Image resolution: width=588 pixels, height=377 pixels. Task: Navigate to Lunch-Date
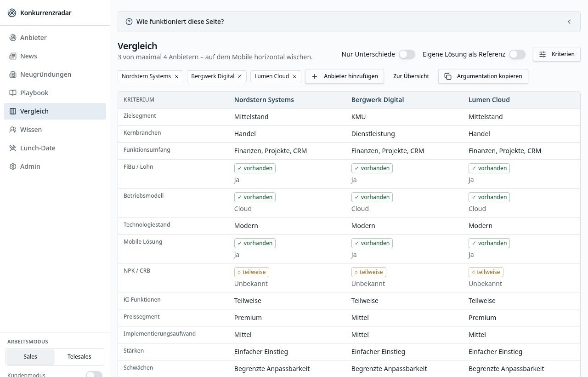pyautogui.click(x=55, y=148)
